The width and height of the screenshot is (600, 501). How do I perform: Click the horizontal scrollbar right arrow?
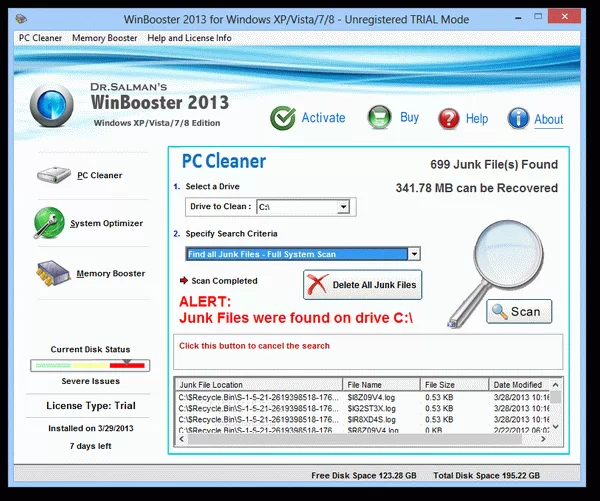[543, 439]
